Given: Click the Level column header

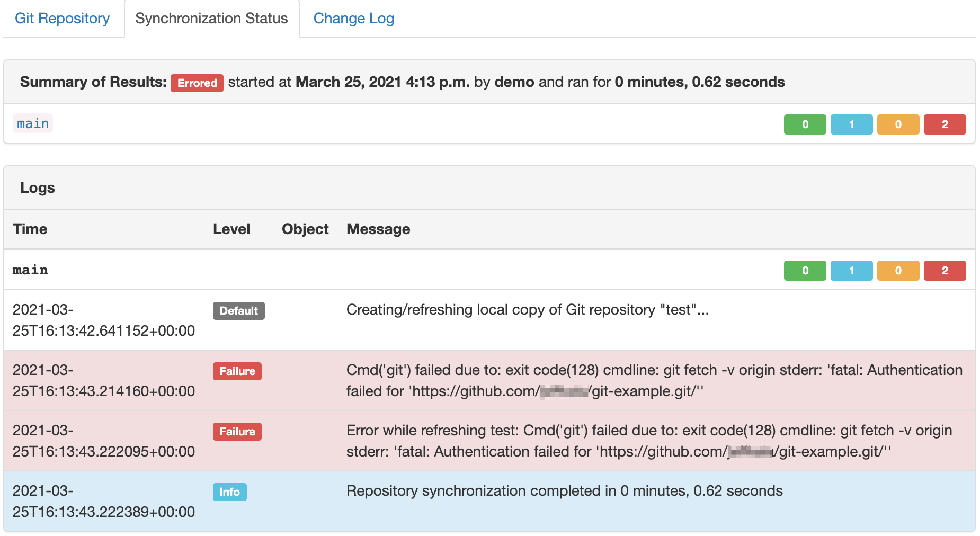Looking at the screenshot, I should click(231, 229).
